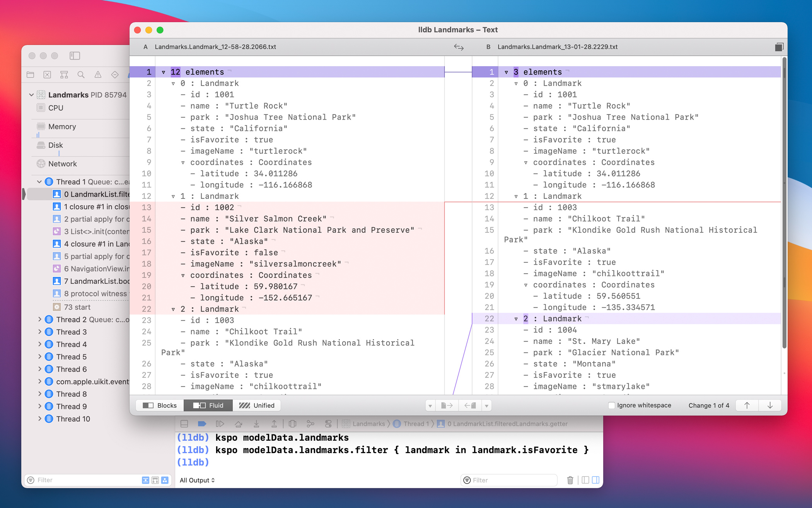
Task: Collapse the '12 elements' disclosure triangle
Action: (x=164, y=72)
